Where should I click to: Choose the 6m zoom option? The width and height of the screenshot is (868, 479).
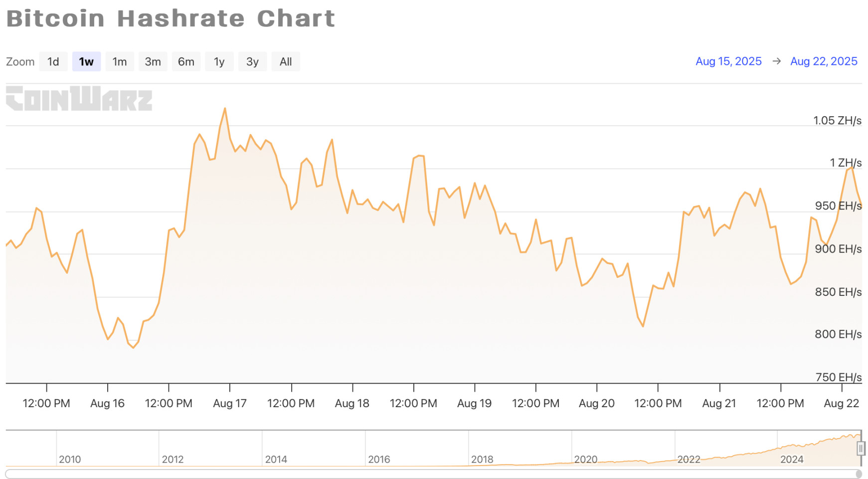[x=186, y=61]
